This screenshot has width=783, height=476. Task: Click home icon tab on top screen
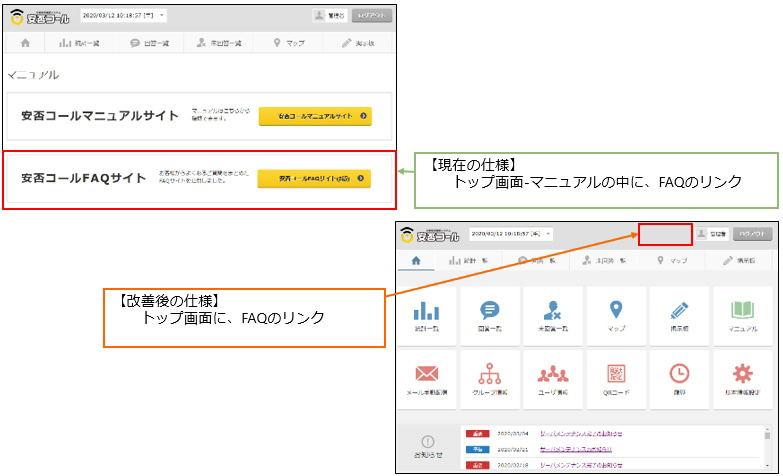(416, 260)
